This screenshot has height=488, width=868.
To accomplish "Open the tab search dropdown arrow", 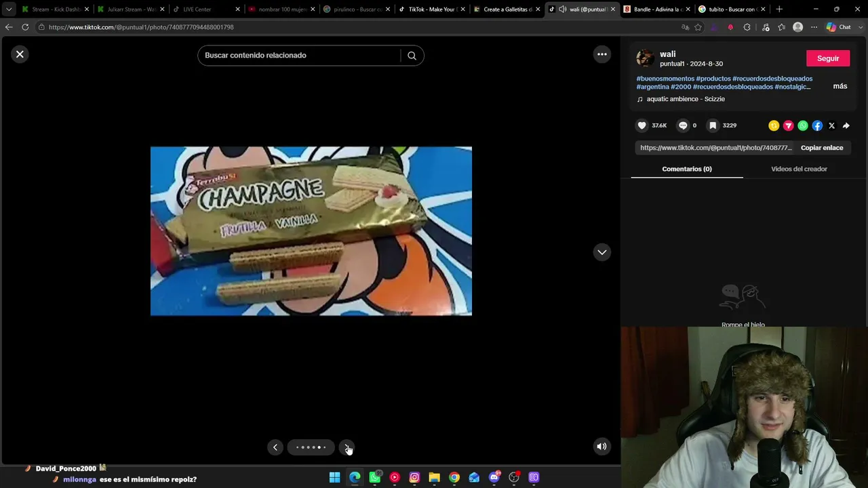I will click(x=9, y=9).
